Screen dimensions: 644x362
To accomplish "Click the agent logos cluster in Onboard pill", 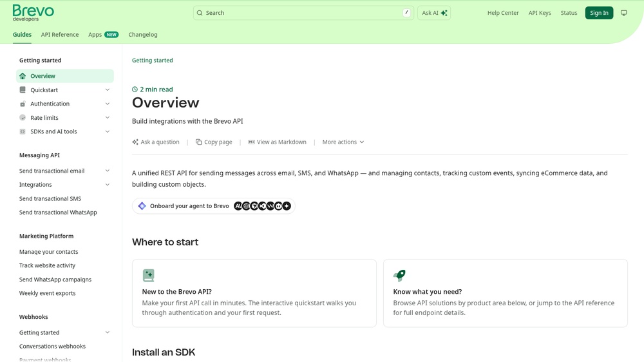I will point(263,206).
